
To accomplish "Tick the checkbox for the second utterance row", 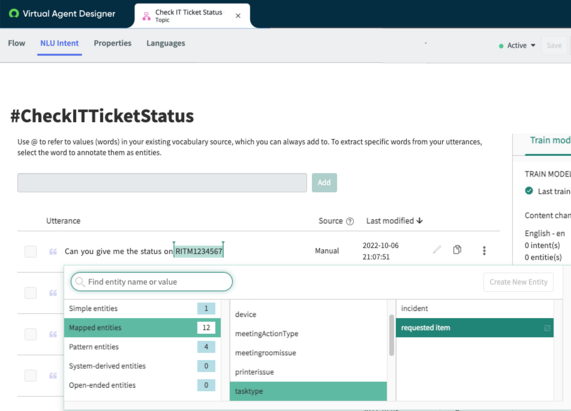I will pos(31,293).
